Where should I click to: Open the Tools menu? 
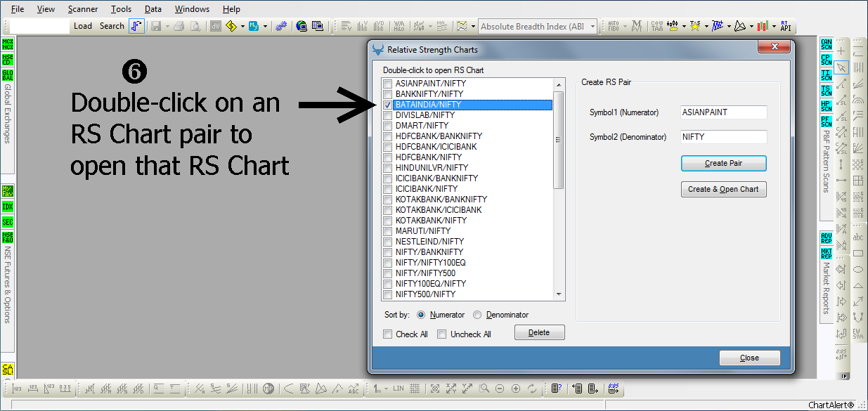[x=121, y=9]
